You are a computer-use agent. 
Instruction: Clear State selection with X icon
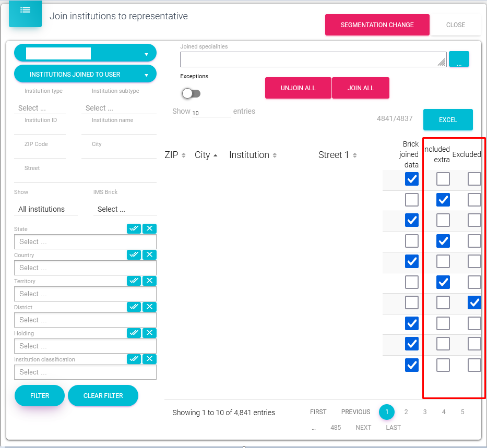point(149,229)
